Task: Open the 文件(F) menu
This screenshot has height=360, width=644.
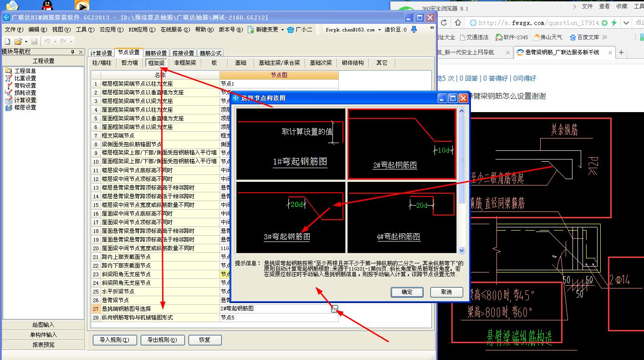Action: pyautogui.click(x=14, y=30)
